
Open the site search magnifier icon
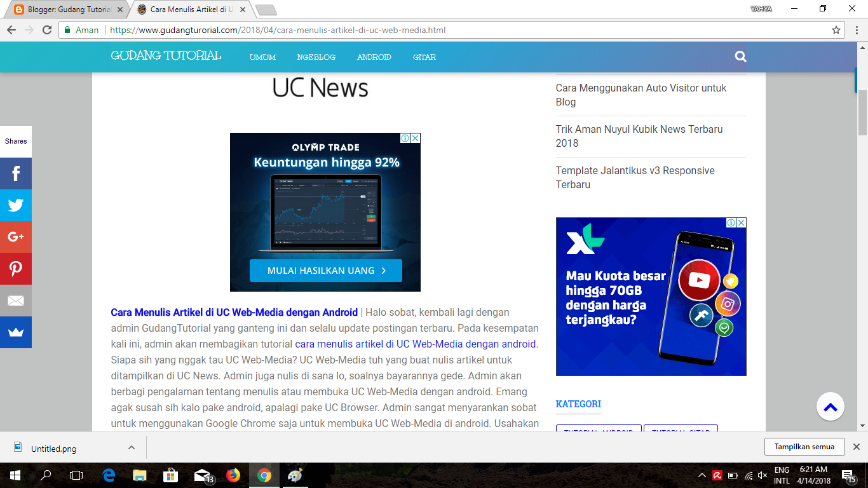[740, 57]
